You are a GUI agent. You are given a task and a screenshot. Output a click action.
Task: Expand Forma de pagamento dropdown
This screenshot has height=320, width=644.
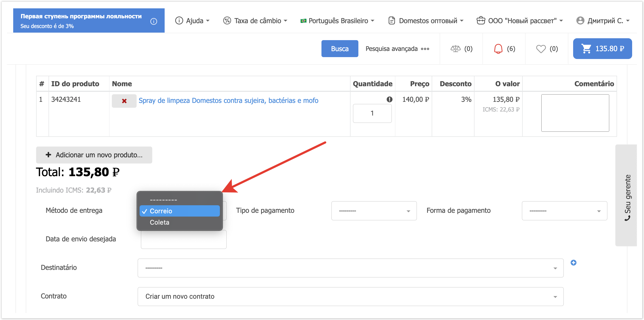point(564,211)
